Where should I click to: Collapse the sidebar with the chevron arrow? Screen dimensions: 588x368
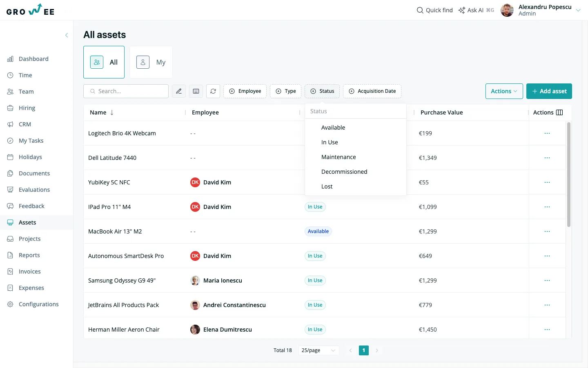(67, 35)
